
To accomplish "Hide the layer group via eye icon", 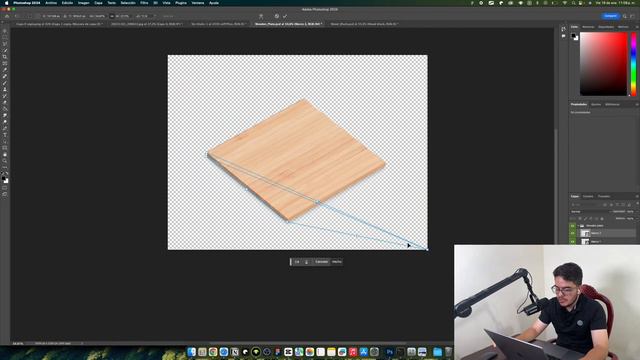I will [573, 226].
